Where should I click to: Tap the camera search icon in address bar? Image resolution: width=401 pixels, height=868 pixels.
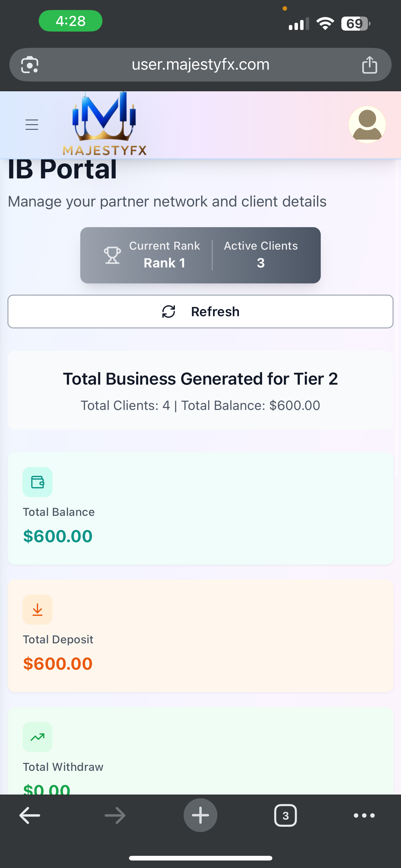(30, 65)
